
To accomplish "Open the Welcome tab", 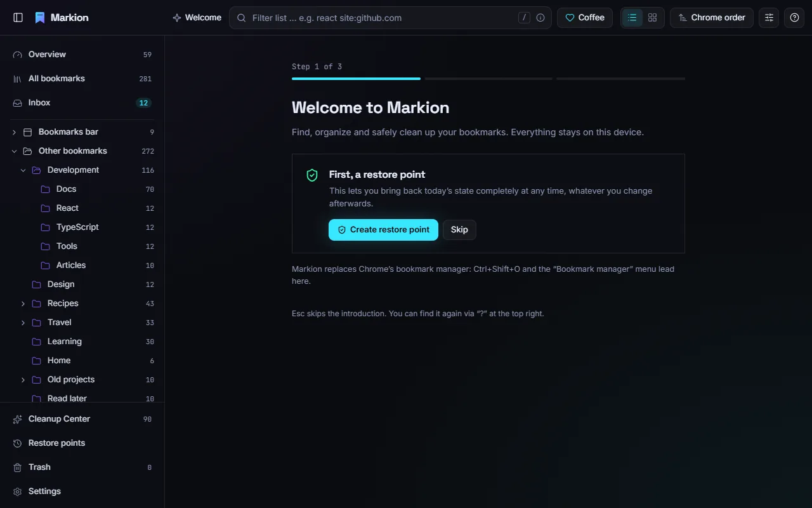I will (x=197, y=18).
